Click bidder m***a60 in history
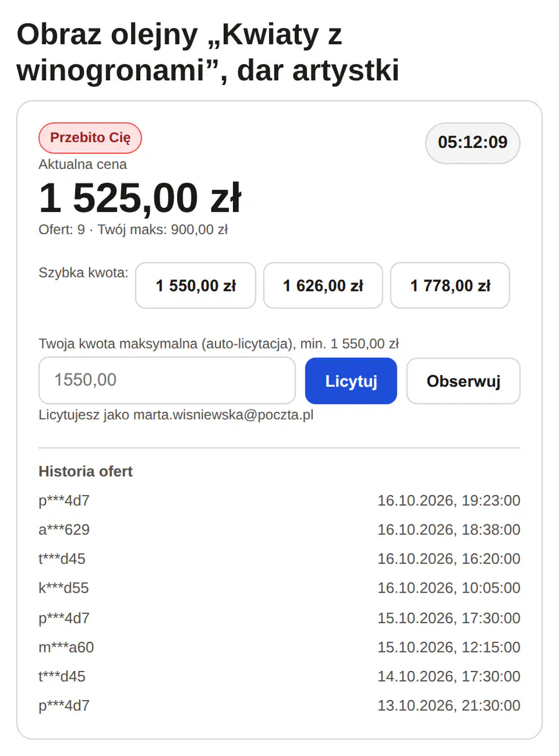 tap(66, 647)
